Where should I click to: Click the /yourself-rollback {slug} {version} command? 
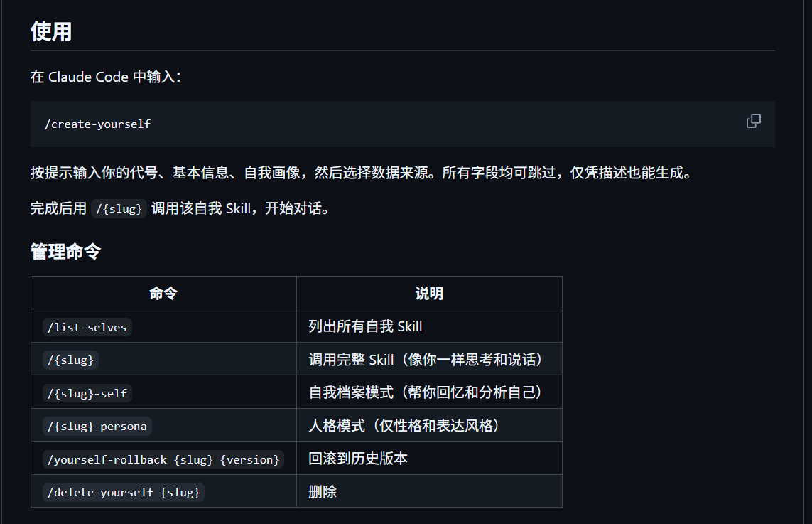pyautogui.click(x=163, y=459)
